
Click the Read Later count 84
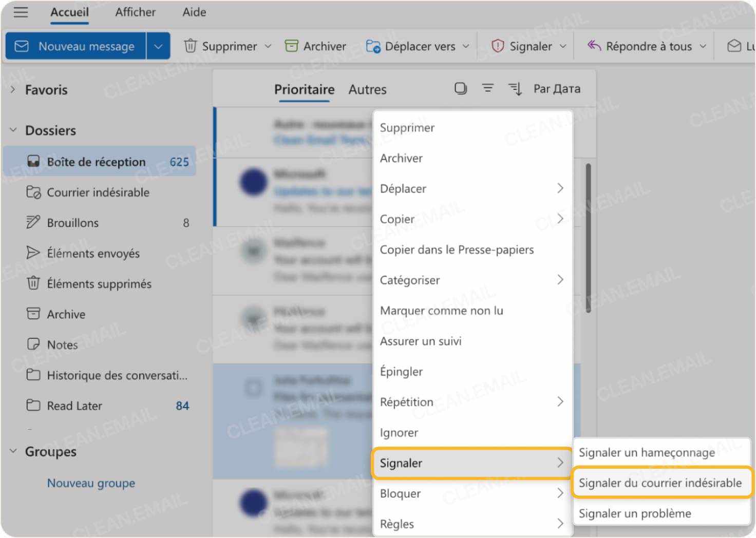tap(182, 406)
